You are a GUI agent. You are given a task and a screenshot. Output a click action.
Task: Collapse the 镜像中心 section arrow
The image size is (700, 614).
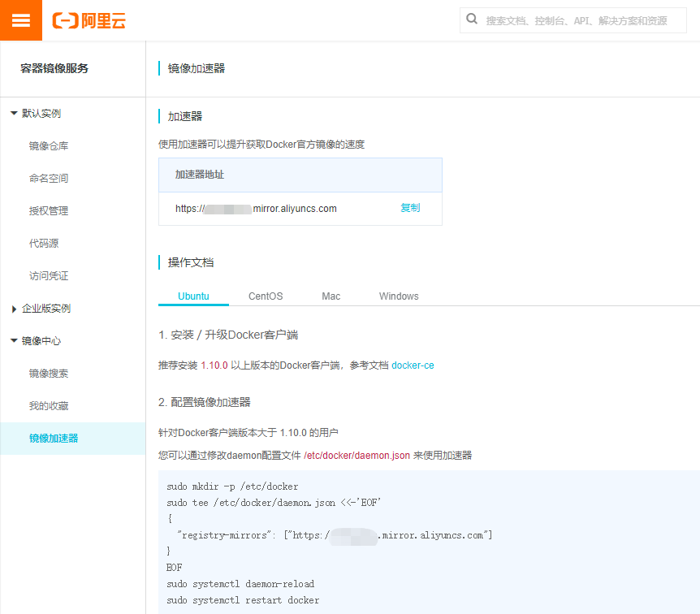coord(14,341)
